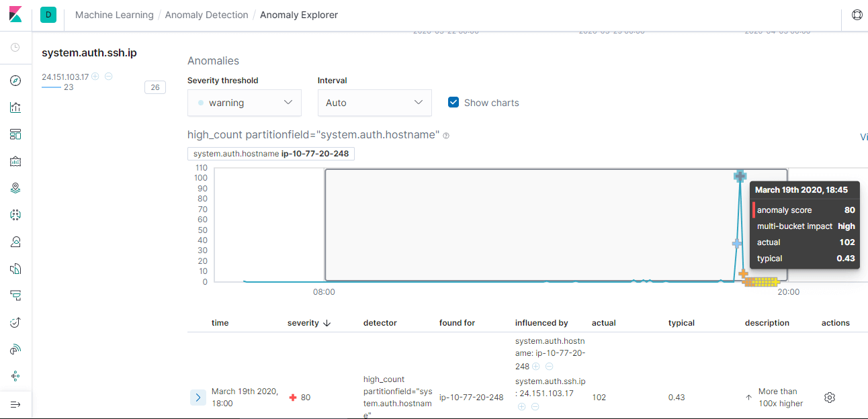Click the recently viewed clock icon

point(15,48)
